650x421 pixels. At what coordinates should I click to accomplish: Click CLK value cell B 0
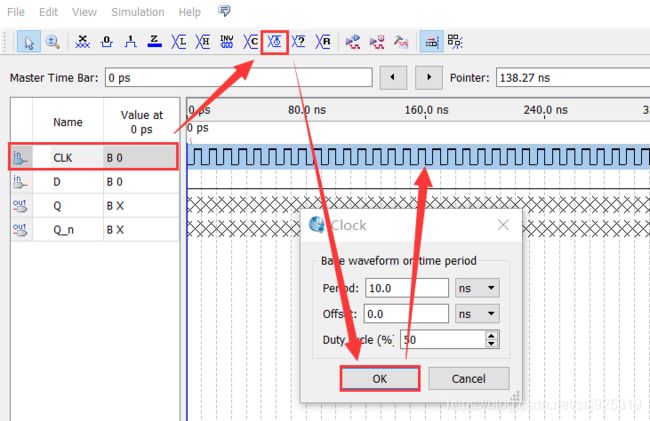141,157
